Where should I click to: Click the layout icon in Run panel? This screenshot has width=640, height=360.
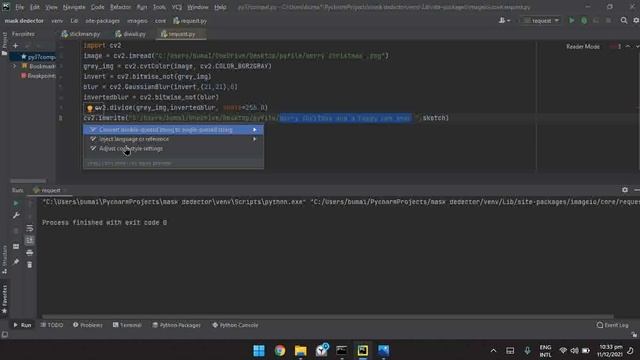[x=16, y=247]
